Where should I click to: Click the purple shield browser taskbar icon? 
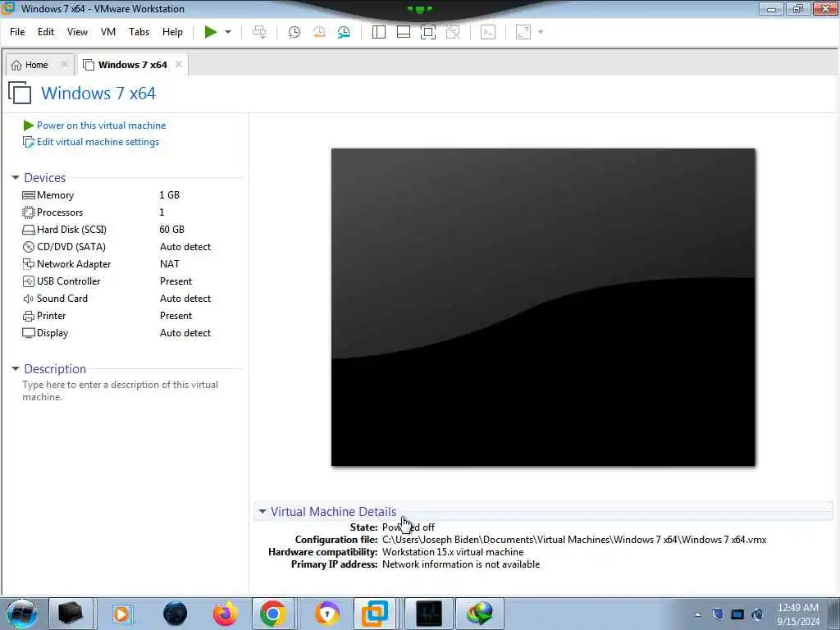[326, 614]
